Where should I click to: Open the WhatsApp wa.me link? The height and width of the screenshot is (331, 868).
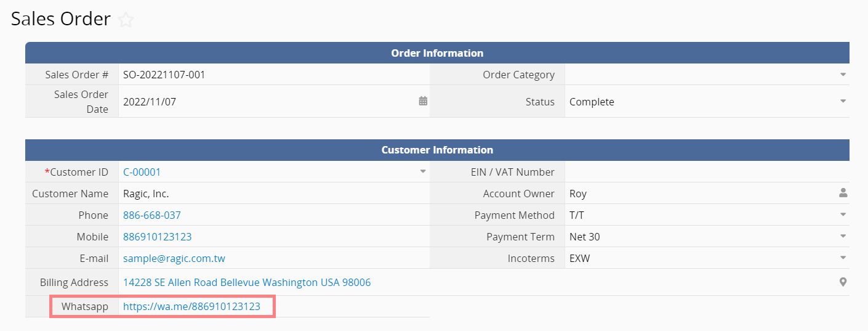click(191, 306)
